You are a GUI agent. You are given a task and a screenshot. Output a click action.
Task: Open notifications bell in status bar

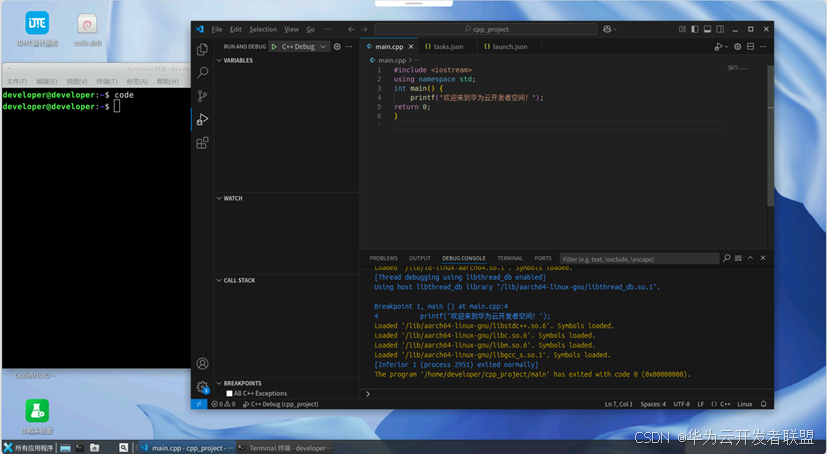point(764,404)
